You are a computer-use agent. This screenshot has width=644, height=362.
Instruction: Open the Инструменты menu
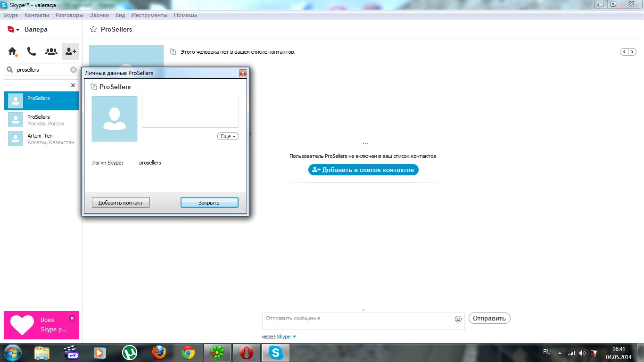pyautogui.click(x=149, y=15)
